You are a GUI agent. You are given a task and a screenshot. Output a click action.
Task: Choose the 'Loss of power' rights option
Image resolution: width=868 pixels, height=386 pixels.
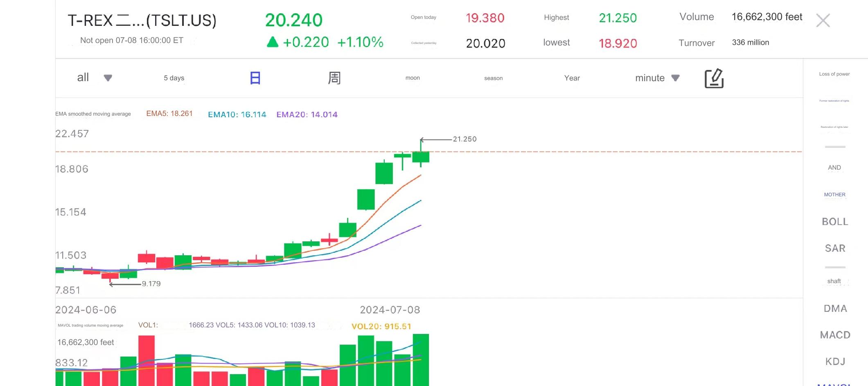[834, 74]
